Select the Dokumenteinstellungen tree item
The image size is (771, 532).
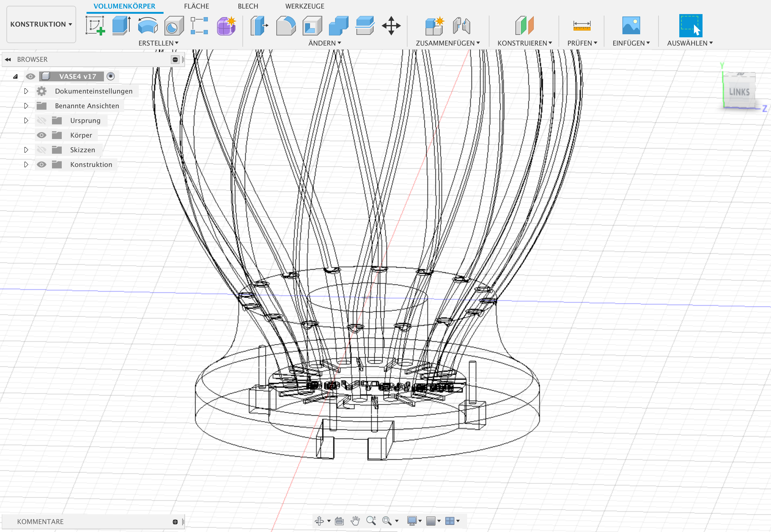(x=94, y=91)
